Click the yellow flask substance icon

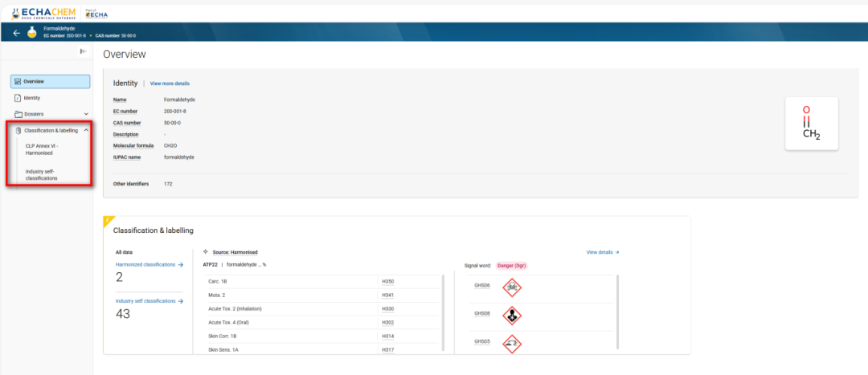[x=32, y=33]
